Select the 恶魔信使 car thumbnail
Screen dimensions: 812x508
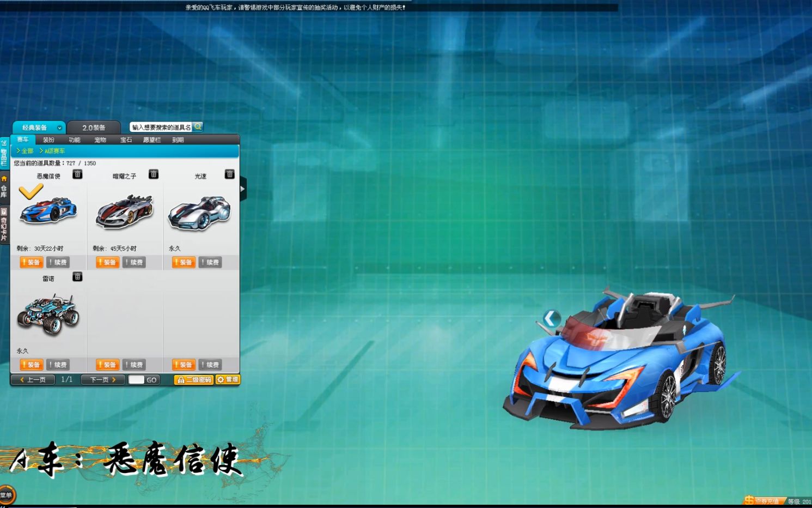[x=48, y=210]
